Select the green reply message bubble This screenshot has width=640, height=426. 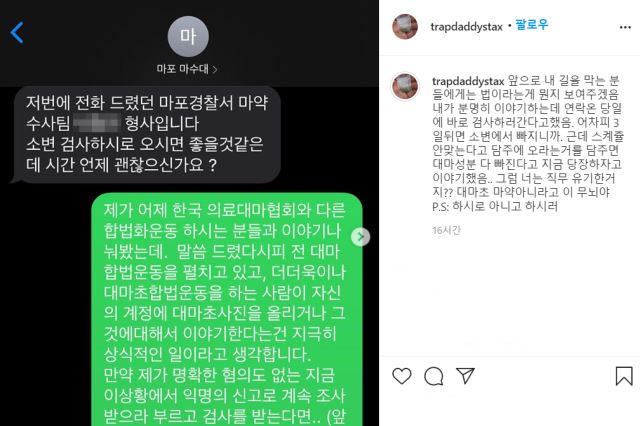pyautogui.click(x=227, y=310)
